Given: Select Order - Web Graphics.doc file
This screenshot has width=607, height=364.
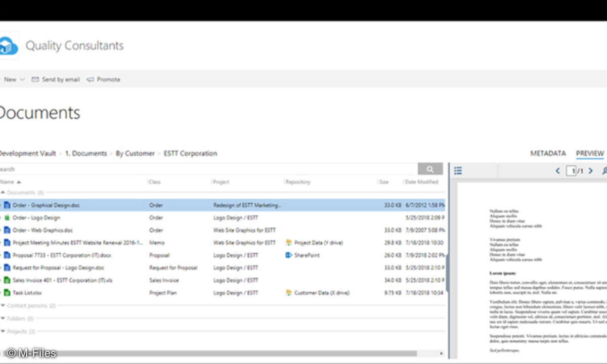Looking at the screenshot, I should click(42, 230).
